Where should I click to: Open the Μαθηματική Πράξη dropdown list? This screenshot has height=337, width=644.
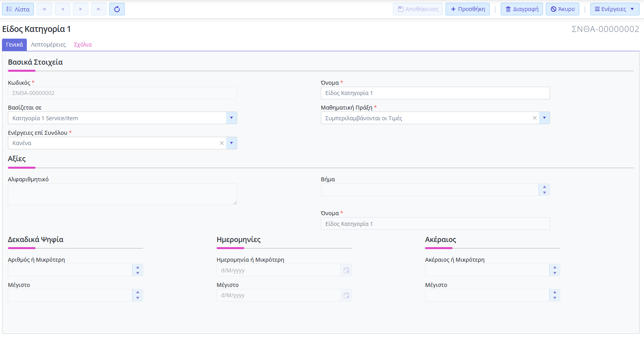coord(544,118)
